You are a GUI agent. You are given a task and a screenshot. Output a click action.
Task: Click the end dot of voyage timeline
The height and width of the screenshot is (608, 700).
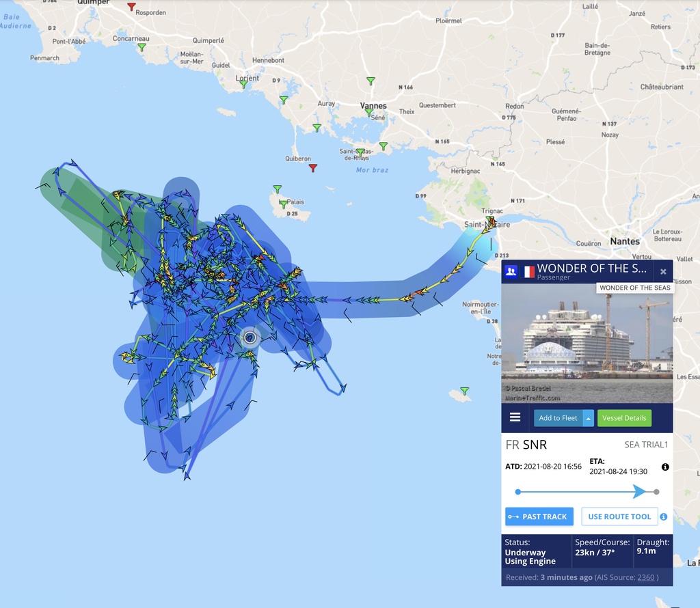tap(656, 492)
